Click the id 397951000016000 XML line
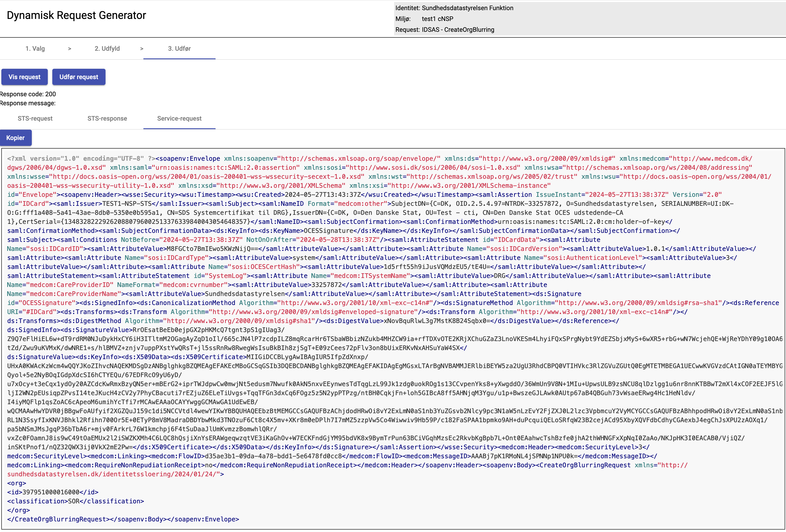 tap(53, 492)
